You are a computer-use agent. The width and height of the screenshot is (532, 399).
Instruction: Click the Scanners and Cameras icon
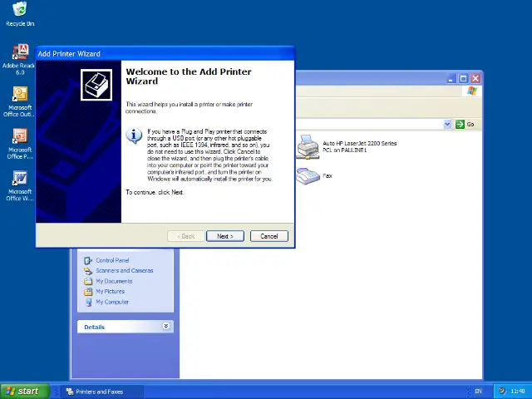(88, 271)
